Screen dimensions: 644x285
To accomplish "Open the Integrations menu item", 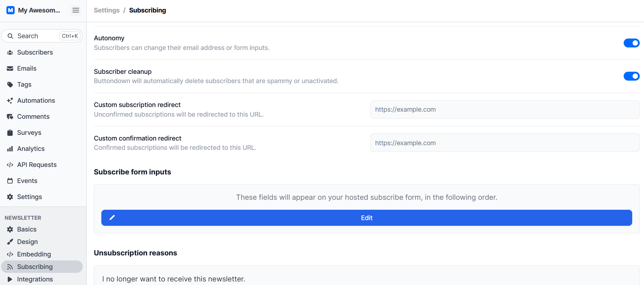I will tap(35, 279).
